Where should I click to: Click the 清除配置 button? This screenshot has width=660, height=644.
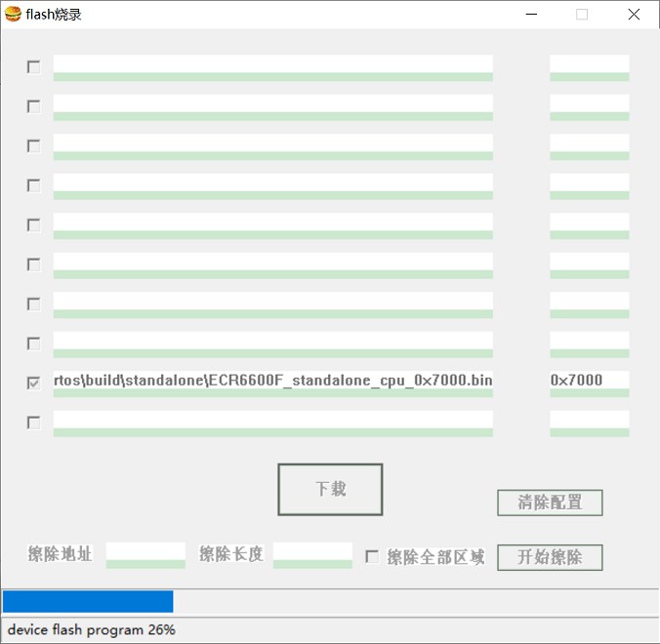[x=550, y=503]
